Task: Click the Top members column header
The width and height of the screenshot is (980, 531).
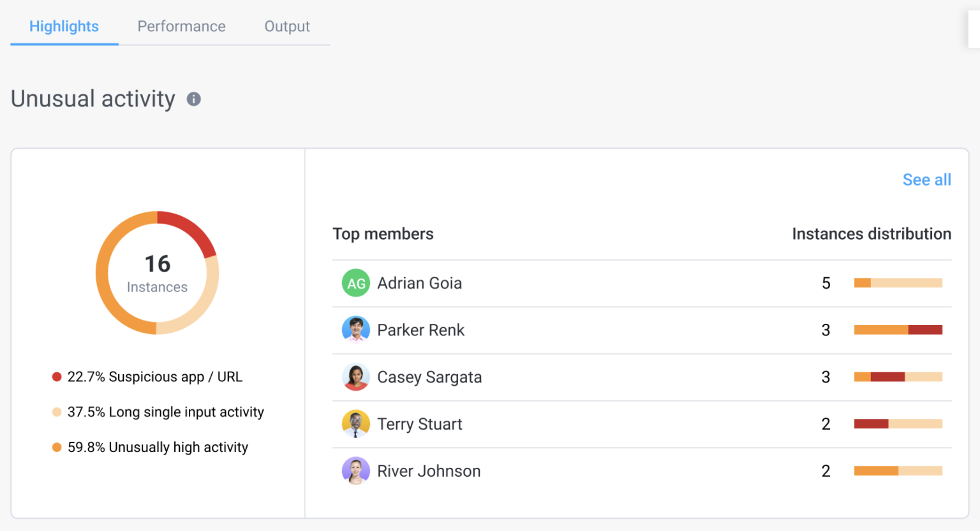Action: click(x=383, y=234)
